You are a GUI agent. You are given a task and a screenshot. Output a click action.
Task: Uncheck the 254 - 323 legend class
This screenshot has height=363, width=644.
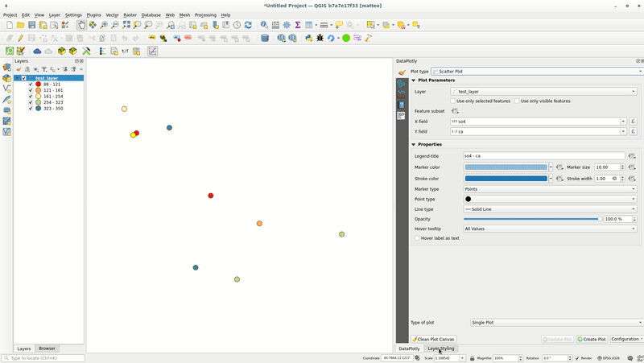point(31,102)
